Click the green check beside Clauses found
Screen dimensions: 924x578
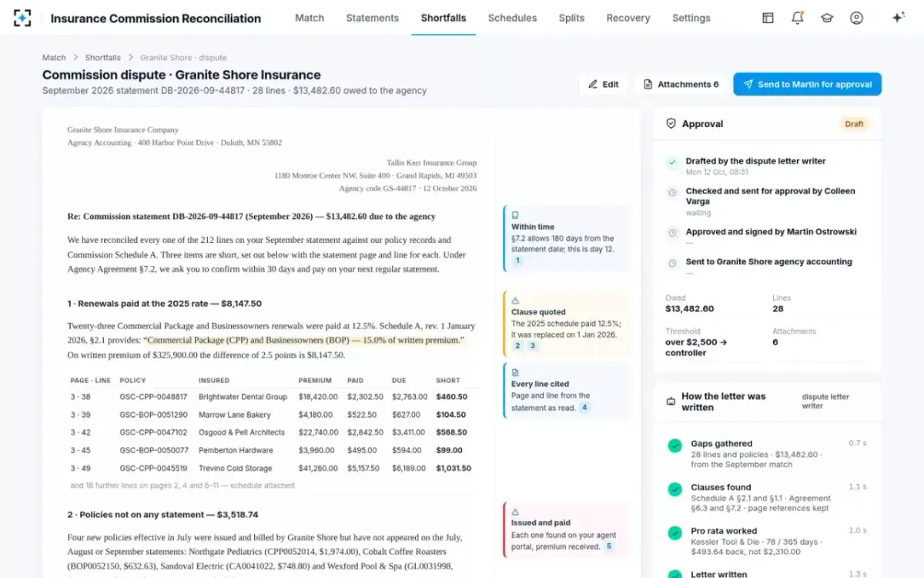tap(675, 489)
